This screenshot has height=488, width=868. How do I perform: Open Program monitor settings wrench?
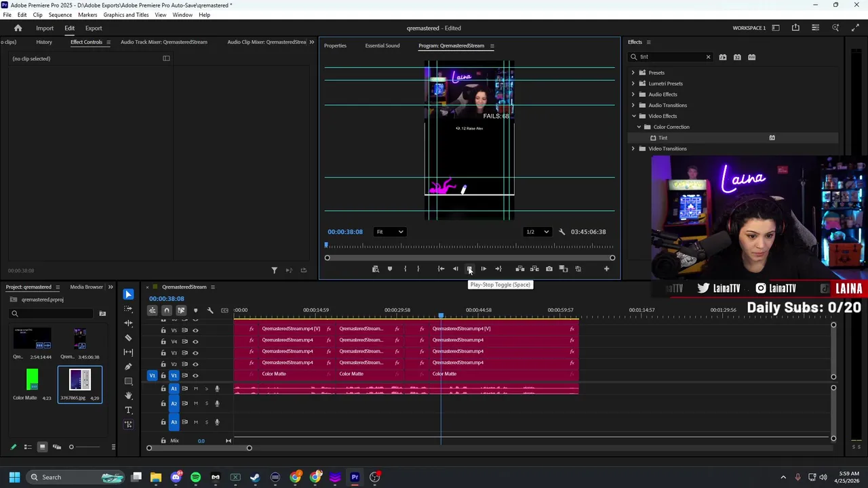pos(561,232)
